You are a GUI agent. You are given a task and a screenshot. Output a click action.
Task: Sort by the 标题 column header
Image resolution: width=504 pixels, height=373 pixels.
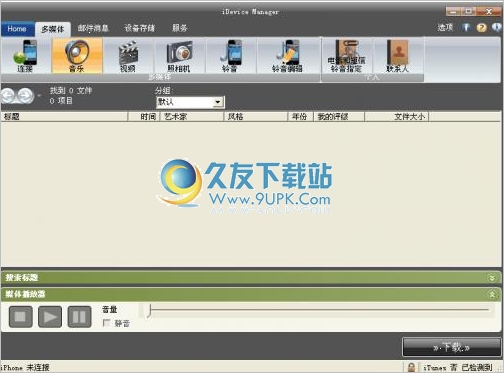point(64,117)
